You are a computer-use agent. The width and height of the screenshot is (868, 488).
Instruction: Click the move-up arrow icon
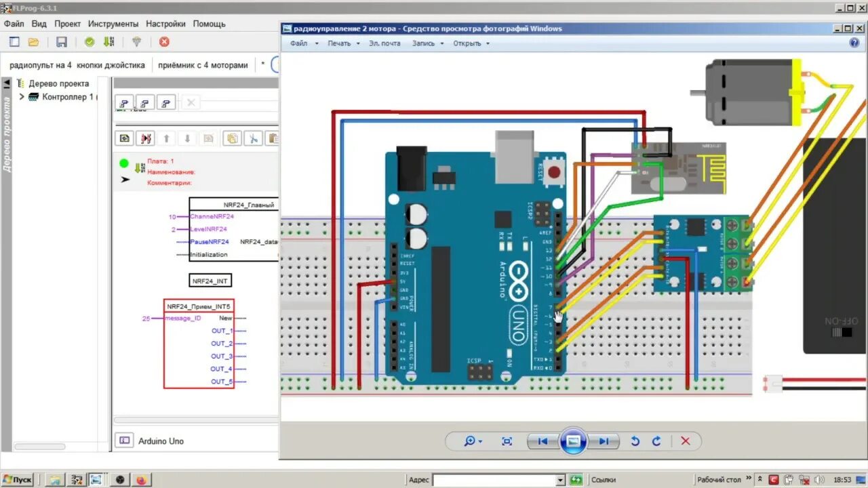(167, 138)
